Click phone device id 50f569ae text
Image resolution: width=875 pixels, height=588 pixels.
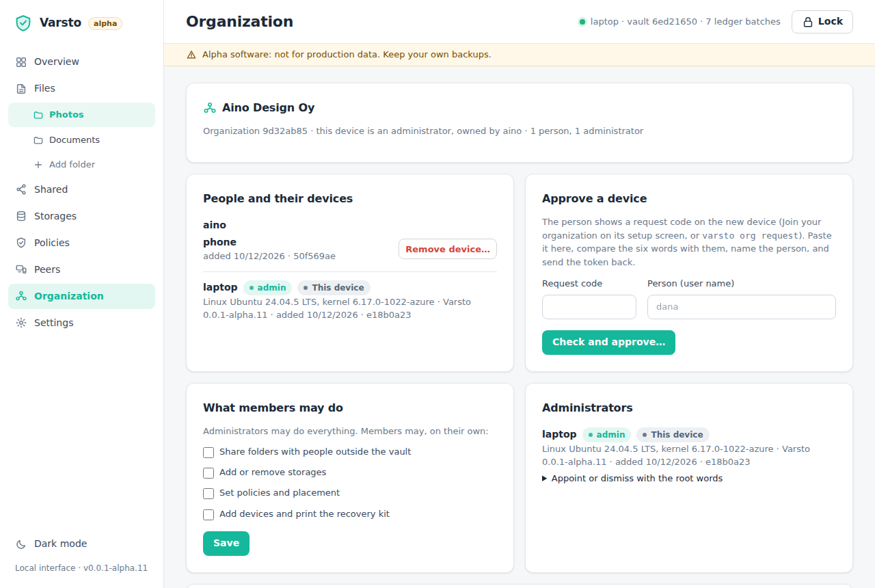314,256
